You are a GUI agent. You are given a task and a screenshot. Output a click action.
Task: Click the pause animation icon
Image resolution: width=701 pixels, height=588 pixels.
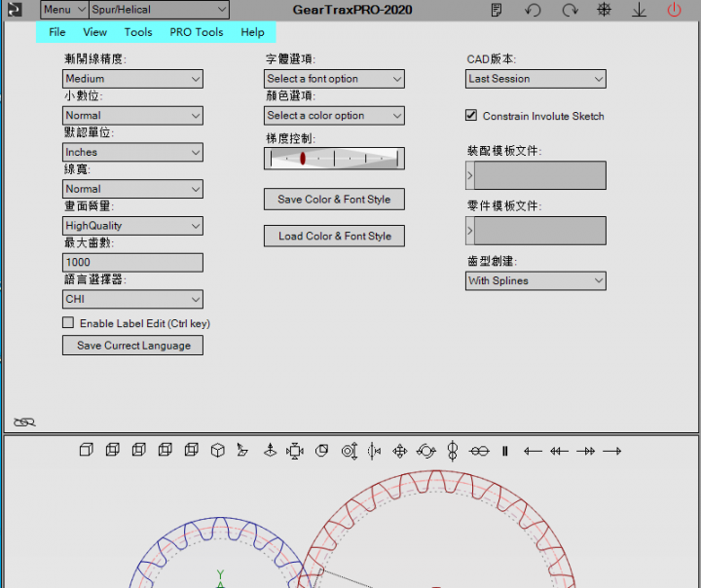tap(505, 451)
